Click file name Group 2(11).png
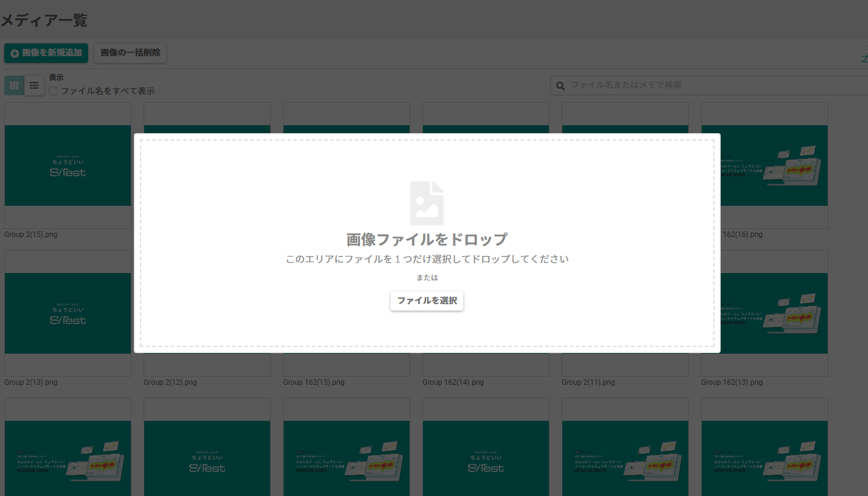This screenshot has width=868, height=496. pyautogui.click(x=588, y=382)
